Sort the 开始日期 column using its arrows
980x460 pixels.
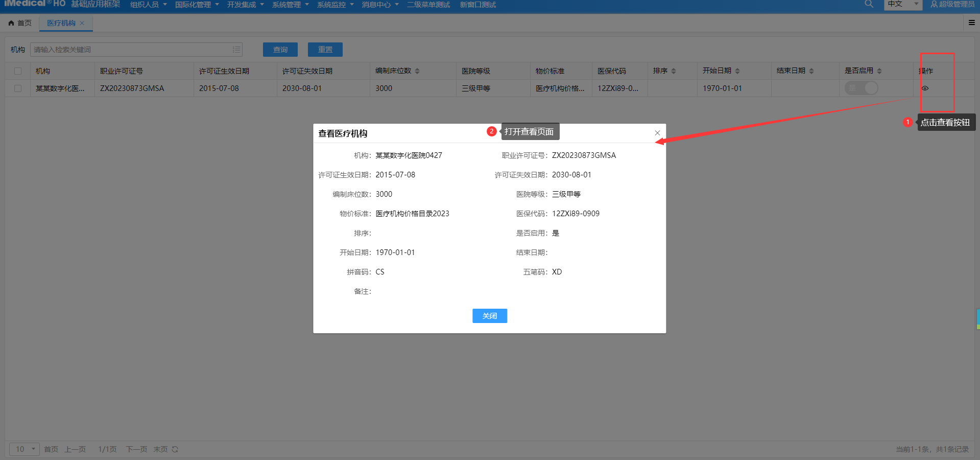tap(737, 71)
